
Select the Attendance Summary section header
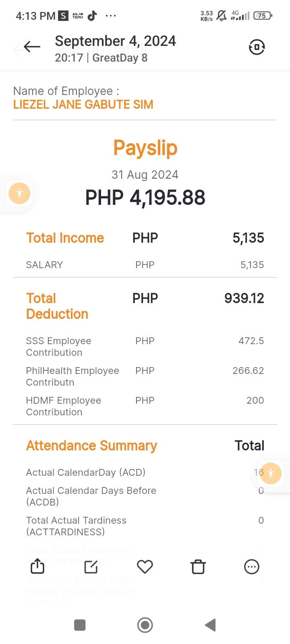point(91,446)
